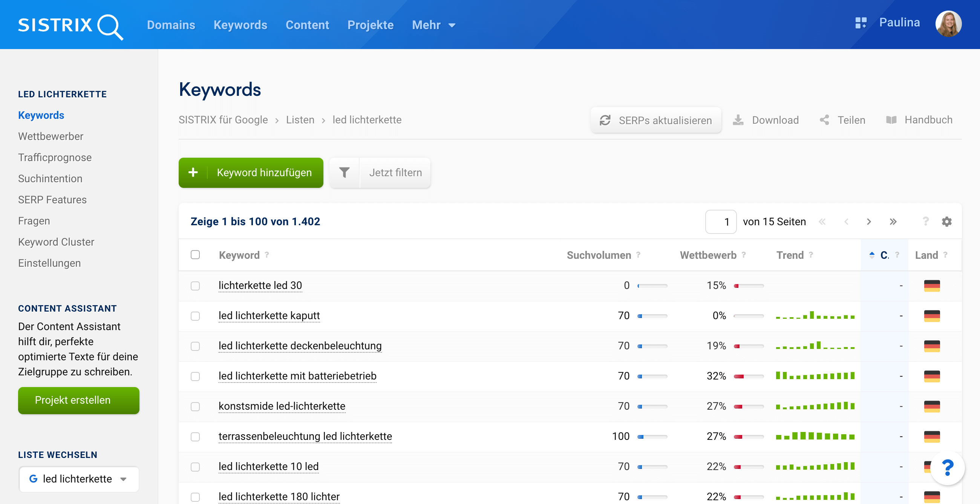Click Wettbewerb bar for led lichterkette mit batteriebetrieb
Viewport: 980px width, 504px height.
(749, 376)
